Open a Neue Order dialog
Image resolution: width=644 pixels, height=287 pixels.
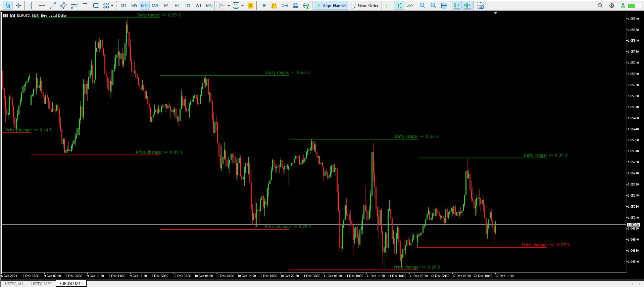[364, 5]
